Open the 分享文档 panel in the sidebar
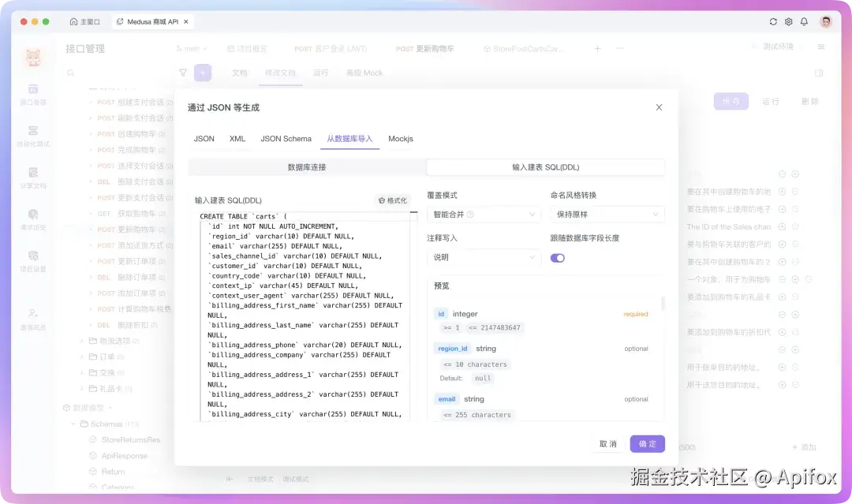The height and width of the screenshot is (504, 852). [32, 176]
